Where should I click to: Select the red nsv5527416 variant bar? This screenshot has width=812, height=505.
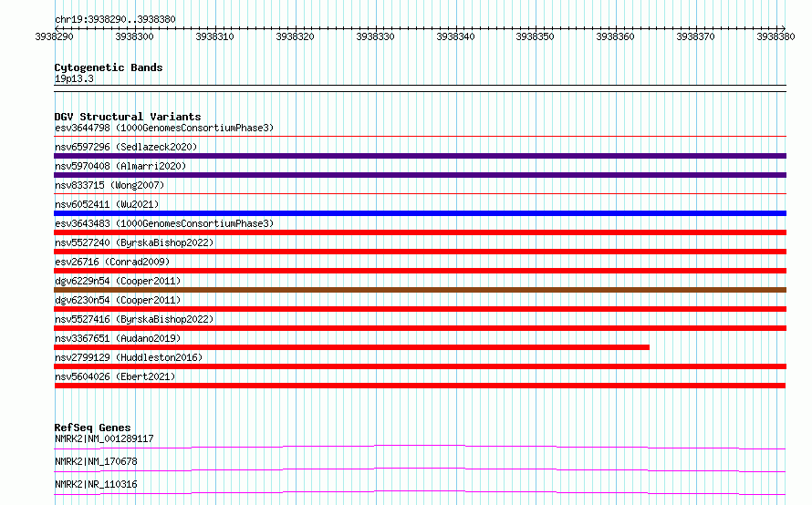[420, 328]
